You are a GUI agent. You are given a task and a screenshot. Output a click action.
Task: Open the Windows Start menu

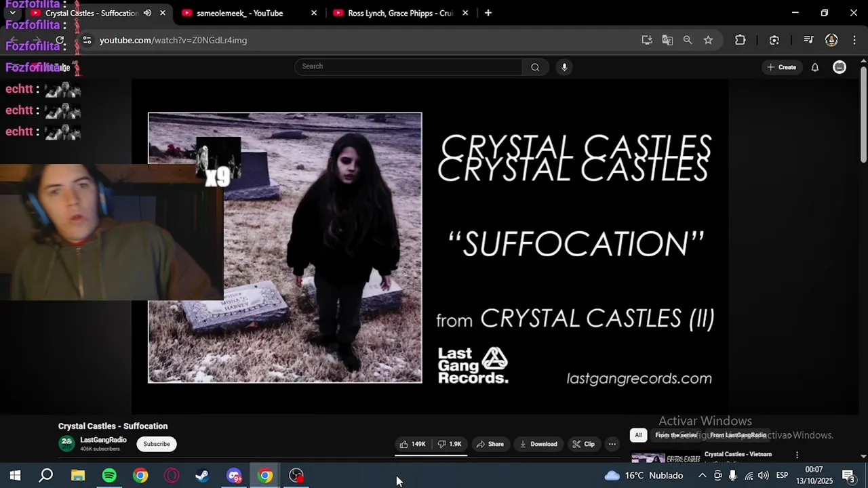pyautogui.click(x=15, y=476)
